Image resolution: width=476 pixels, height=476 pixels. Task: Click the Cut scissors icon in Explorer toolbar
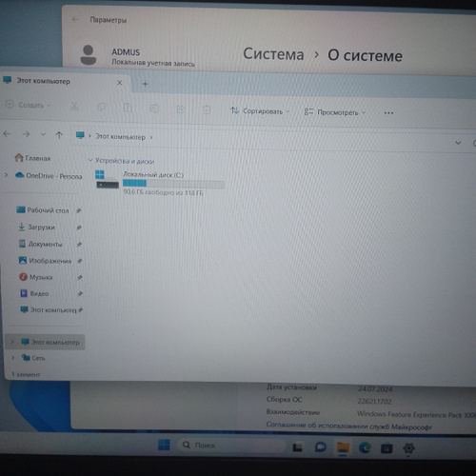click(74, 107)
